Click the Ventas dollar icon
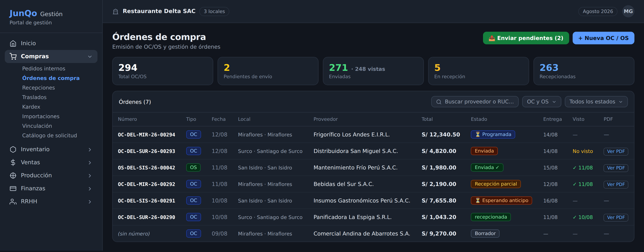This screenshot has width=644, height=252. (13, 162)
